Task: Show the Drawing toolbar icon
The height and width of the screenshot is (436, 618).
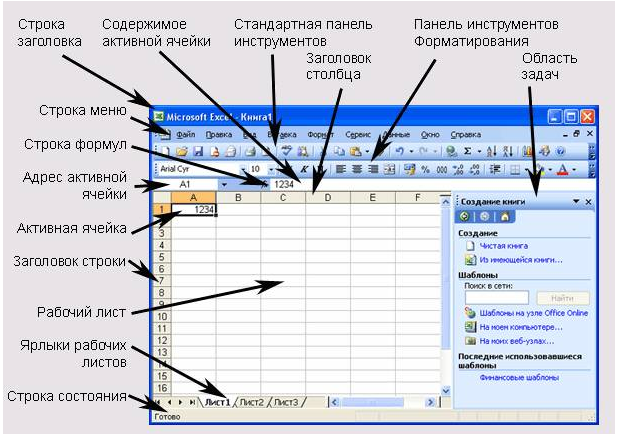Action: pos(544,151)
